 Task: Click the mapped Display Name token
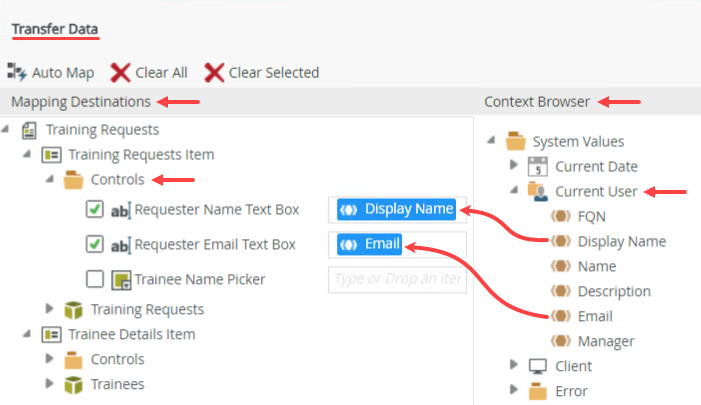(397, 209)
